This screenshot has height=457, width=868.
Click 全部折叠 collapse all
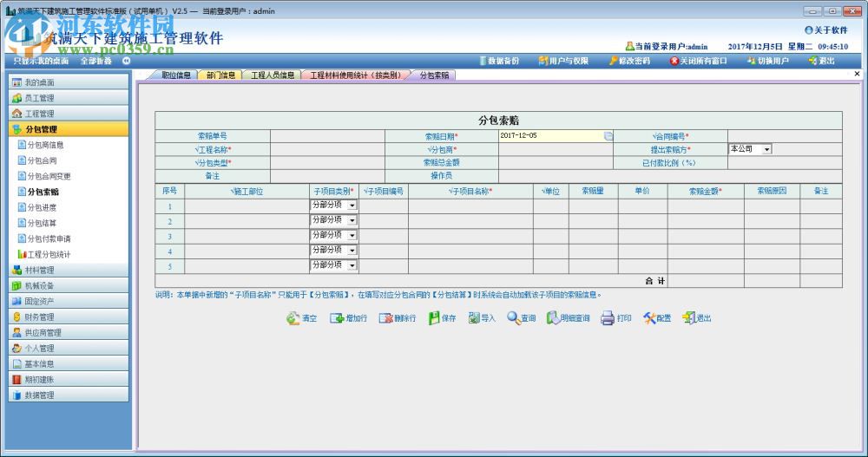pyautogui.click(x=95, y=61)
